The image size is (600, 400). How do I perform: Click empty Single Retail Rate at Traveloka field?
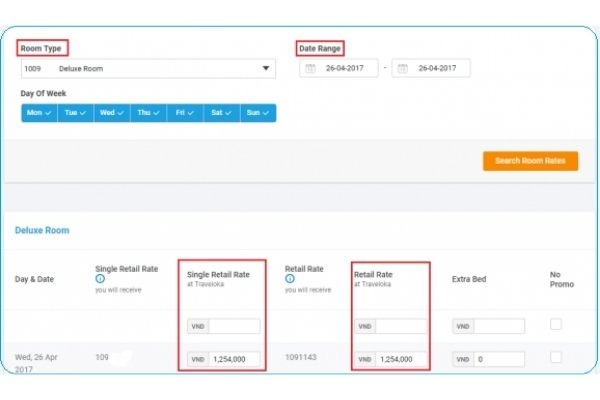click(x=235, y=326)
